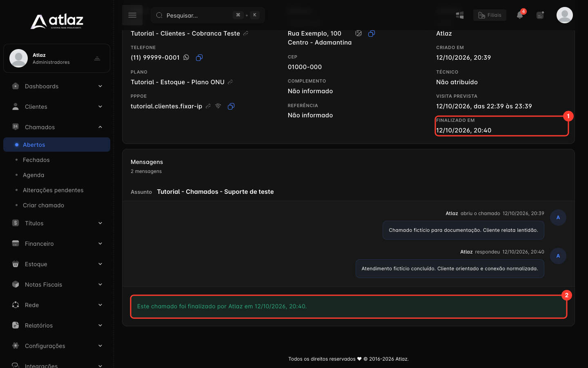Select the visita prevista value 12/10/2026, das 22:39 às 23:39

point(484,106)
